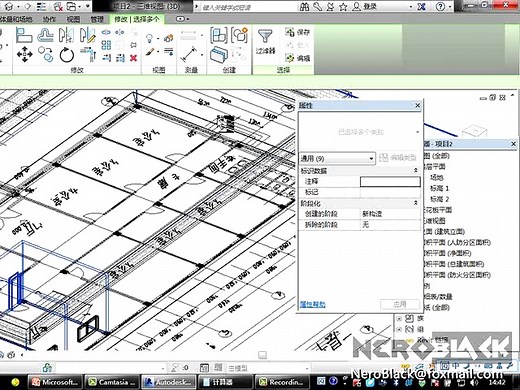Select the Measure Between Two References tool
This screenshot has height=390, width=520.
click(x=189, y=54)
